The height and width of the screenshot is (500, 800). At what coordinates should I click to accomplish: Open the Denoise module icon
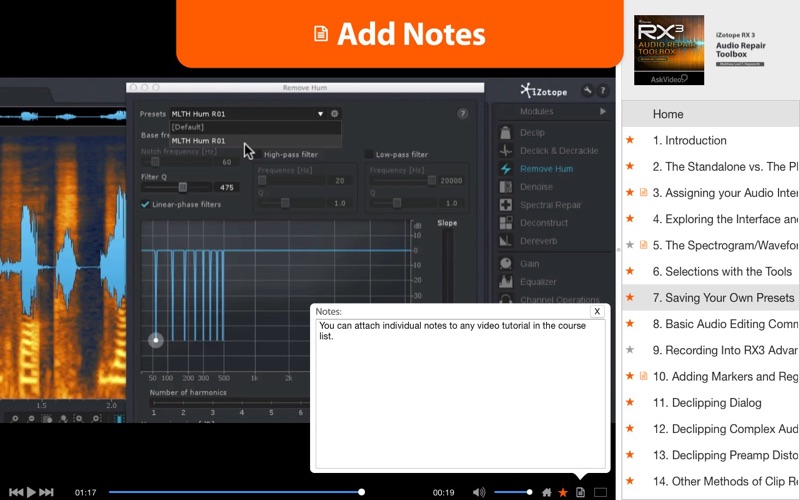505,187
